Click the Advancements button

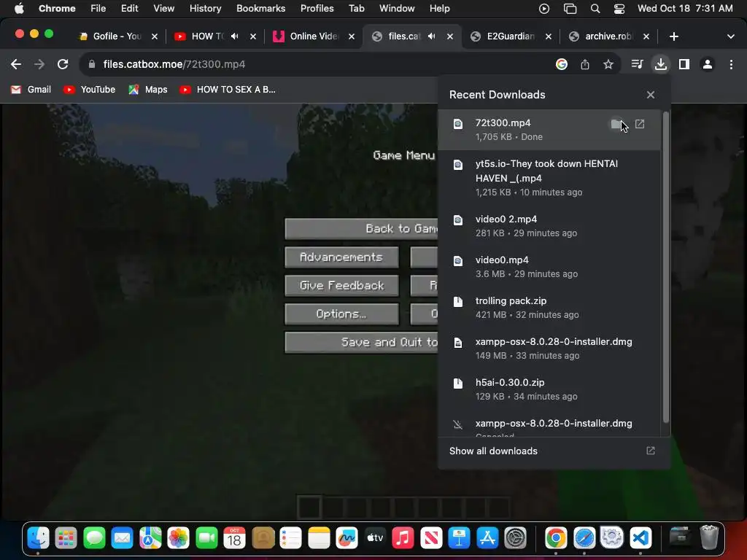341,257
